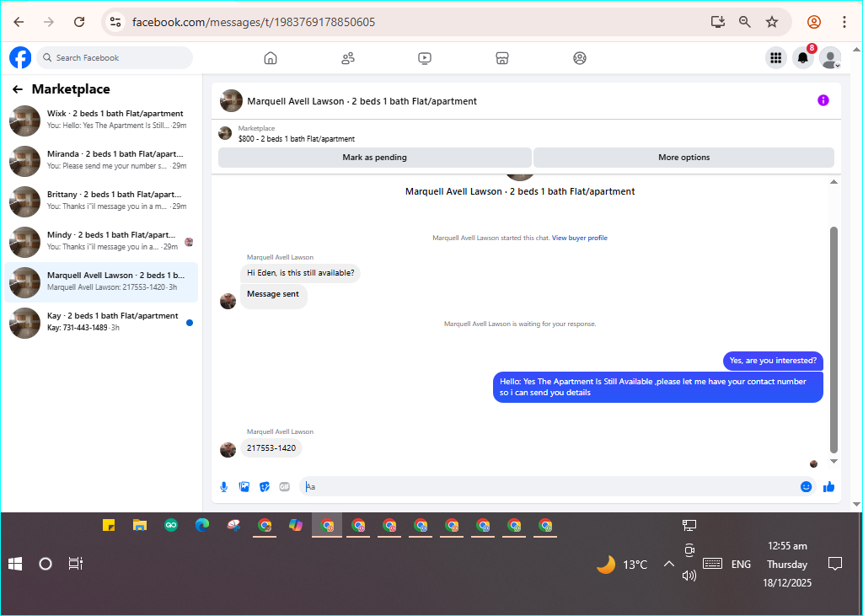
Task: Click the chat scrollbar up arrow
Action: tap(834, 182)
